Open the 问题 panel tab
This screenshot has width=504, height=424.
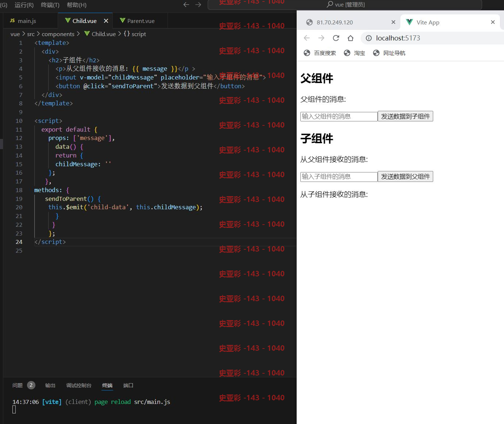(x=18, y=385)
